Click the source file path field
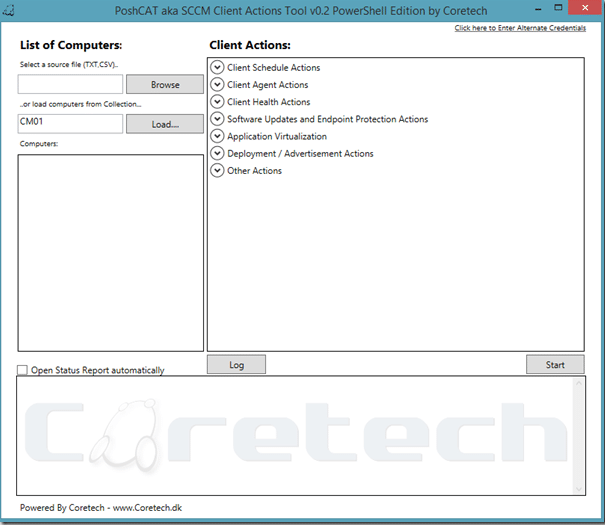605x525 pixels. point(70,85)
